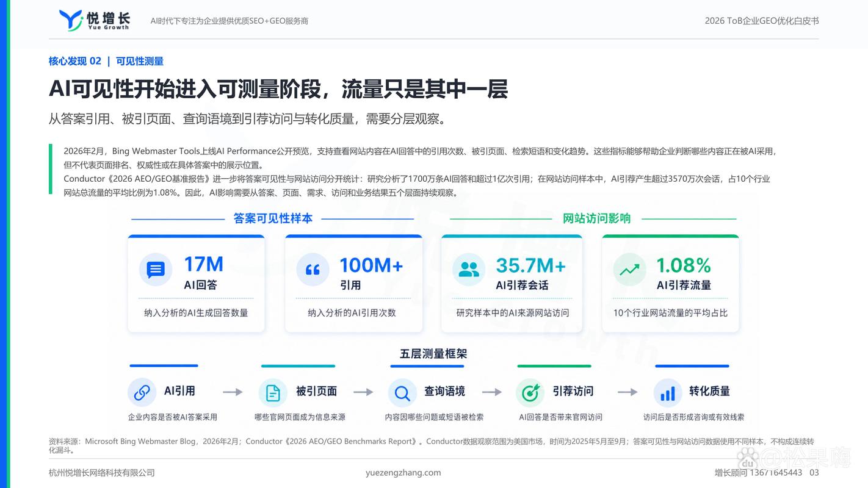This screenshot has width=868, height=488.
Task: Click the magnifier icon beside 查询语境
Action: tap(402, 392)
